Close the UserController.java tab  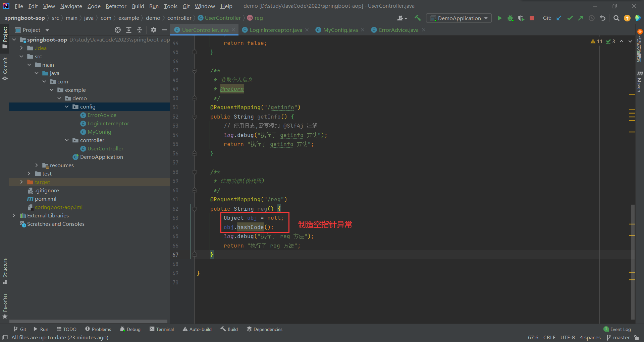pyautogui.click(x=233, y=30)
